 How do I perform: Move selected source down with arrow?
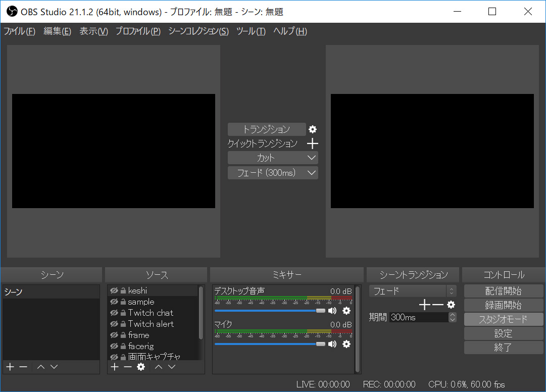click(x=172, y=367)
